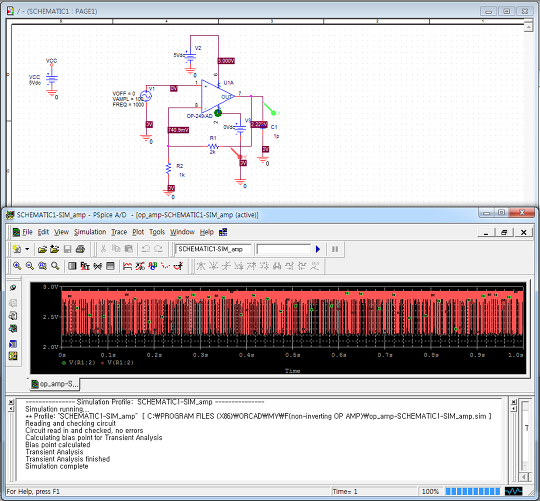Click the Add Trace icon
The width and height of the screenshot is (540, 501).
(127, 266)
